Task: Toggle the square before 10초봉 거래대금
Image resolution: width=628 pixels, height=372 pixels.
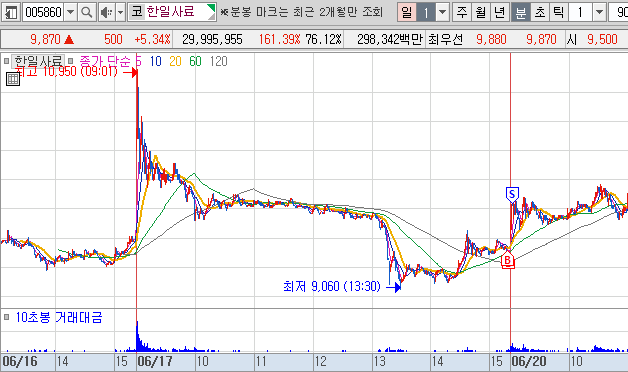Action: [6, 318]
